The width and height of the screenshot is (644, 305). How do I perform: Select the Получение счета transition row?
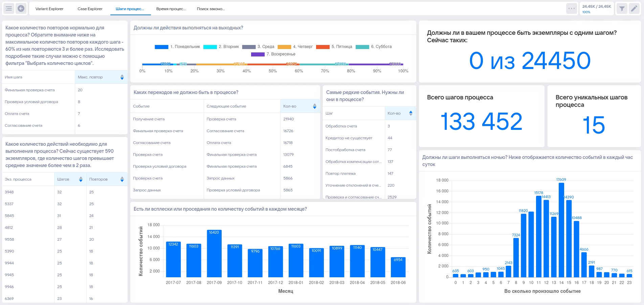pyautogui.click(x=225, y=119)
